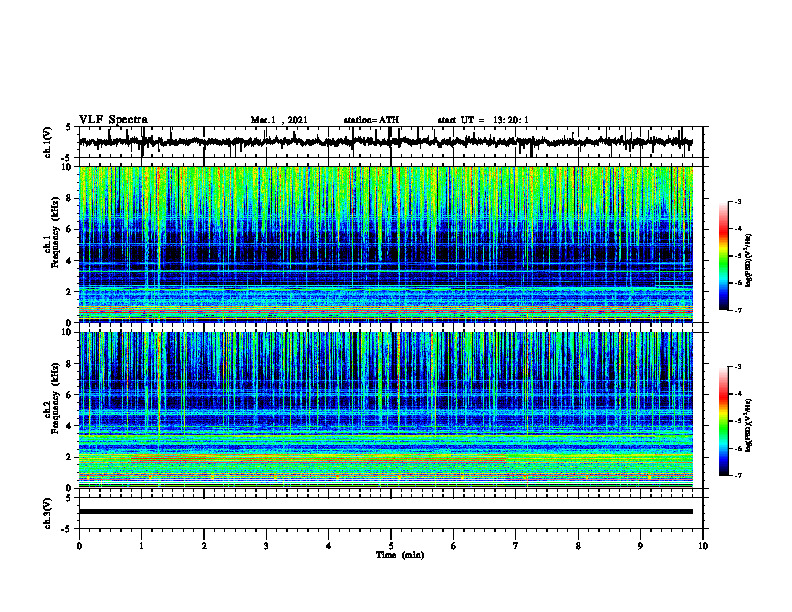Viewport: 792px width, 612px height.
Task: Click the ch.1 spectrogram color scale bar
Action: [x=724, y=256]
